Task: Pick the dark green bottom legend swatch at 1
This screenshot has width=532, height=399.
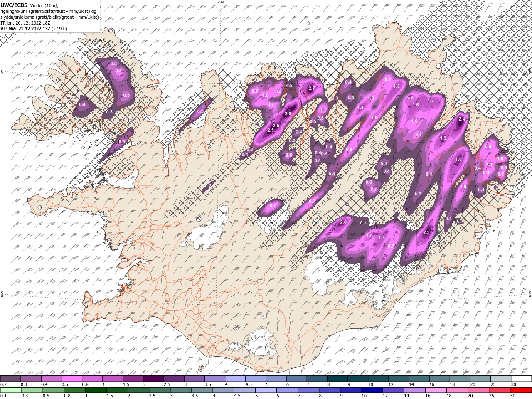Action: (x=96, y=390)
